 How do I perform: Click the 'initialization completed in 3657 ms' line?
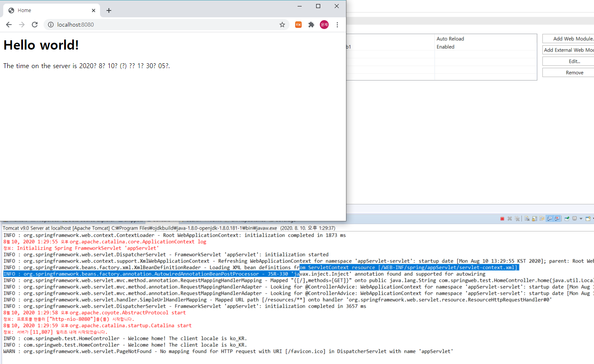[x=185, y=306]
